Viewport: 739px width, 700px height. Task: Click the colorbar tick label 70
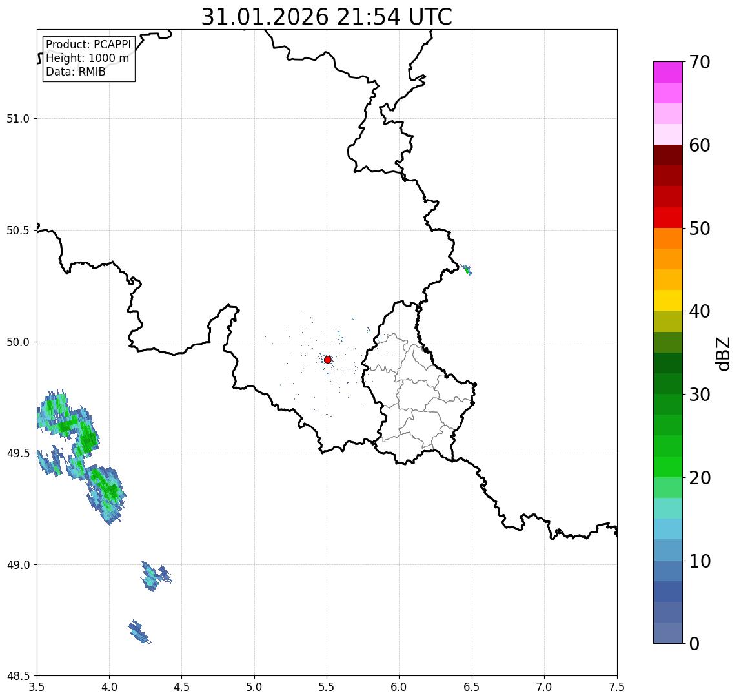(700, 62)
